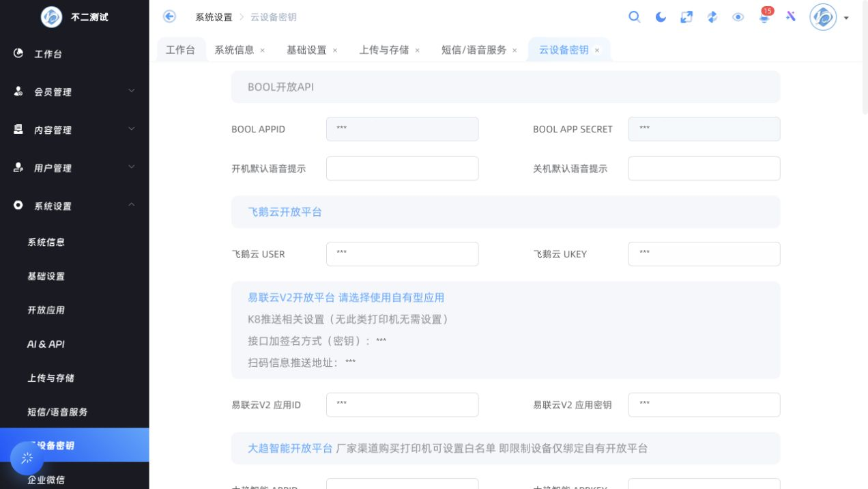Switch to the 系统信息 tab
Image resolution: width=868 pixels, height=489 pixels.
[234, 50]
